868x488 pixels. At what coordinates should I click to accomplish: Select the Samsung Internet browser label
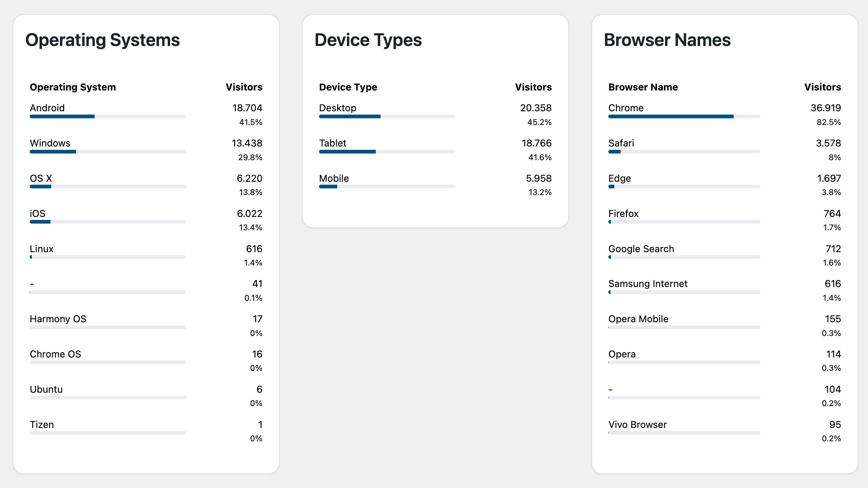point(648,284)
